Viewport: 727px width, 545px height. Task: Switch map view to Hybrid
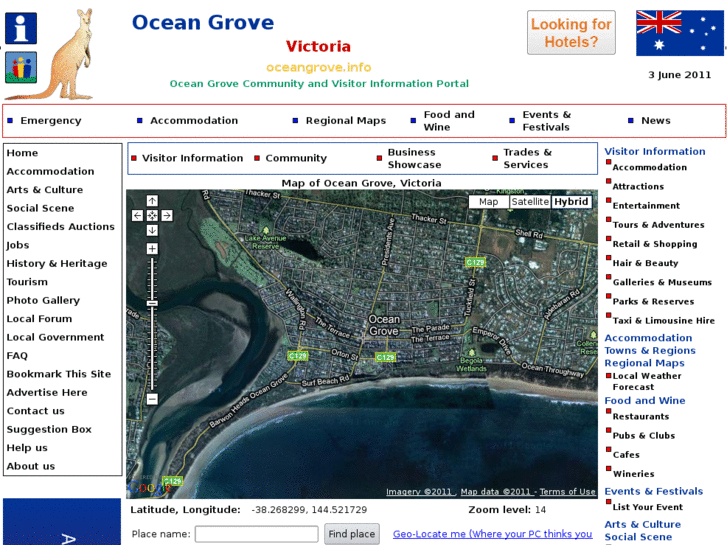(571, 202)
